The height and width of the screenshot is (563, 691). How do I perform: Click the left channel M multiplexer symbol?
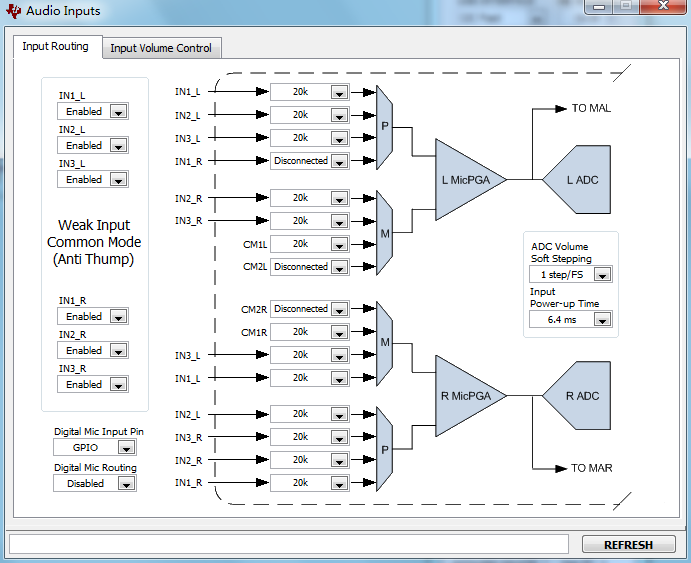coord(384,233)
